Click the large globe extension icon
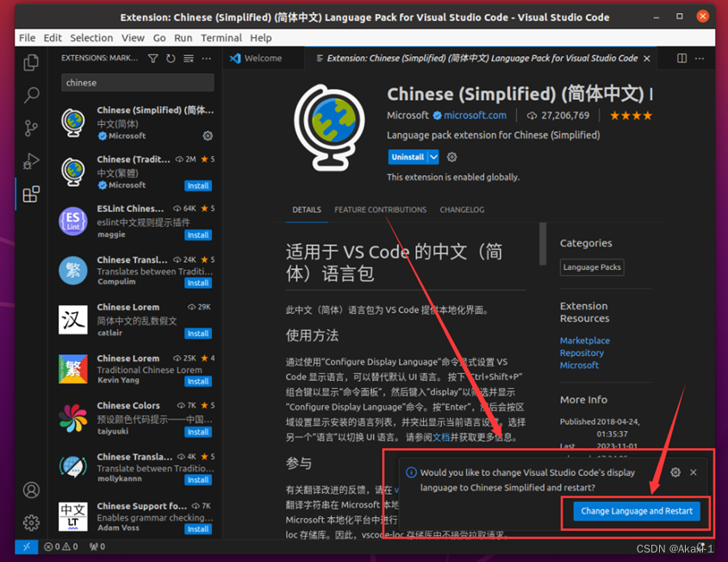 pos(329,128)
